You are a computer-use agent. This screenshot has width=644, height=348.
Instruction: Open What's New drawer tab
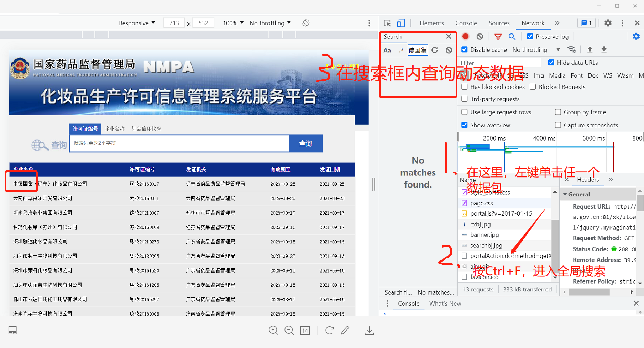445,304
